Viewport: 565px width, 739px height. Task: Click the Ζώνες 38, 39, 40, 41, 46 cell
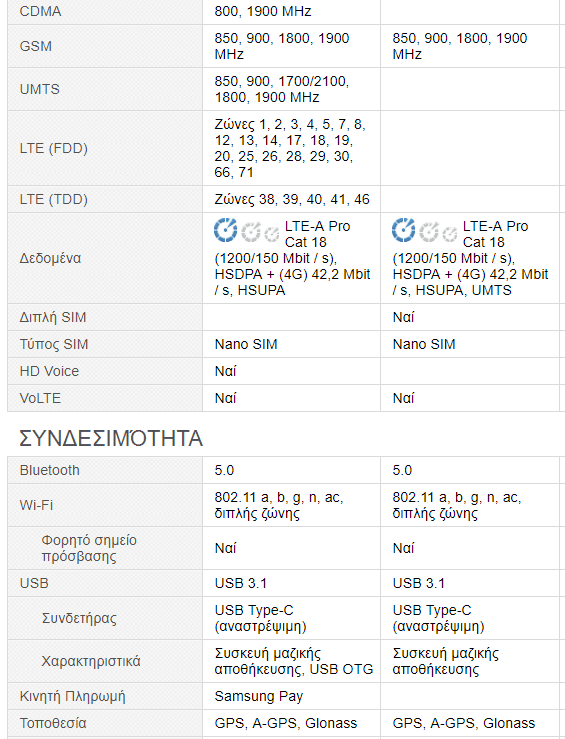(x=292, y=199)
